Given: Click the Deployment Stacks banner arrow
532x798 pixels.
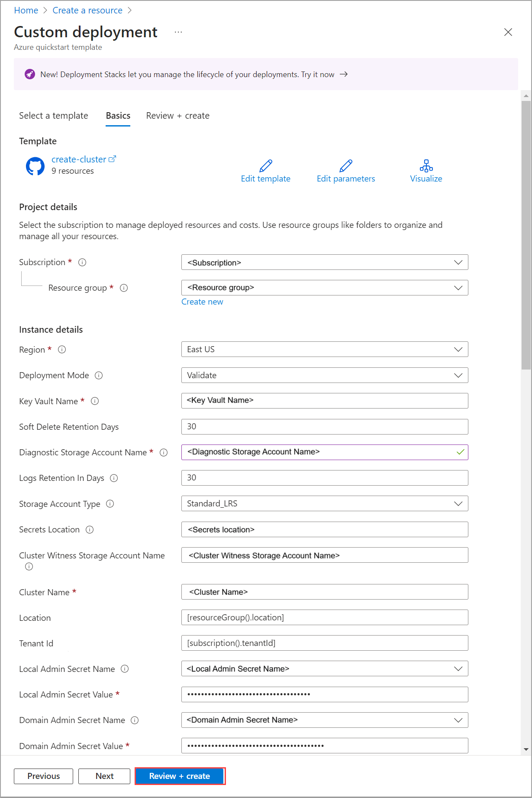Looking at the screenshot, I should click(x=344, y=75).
